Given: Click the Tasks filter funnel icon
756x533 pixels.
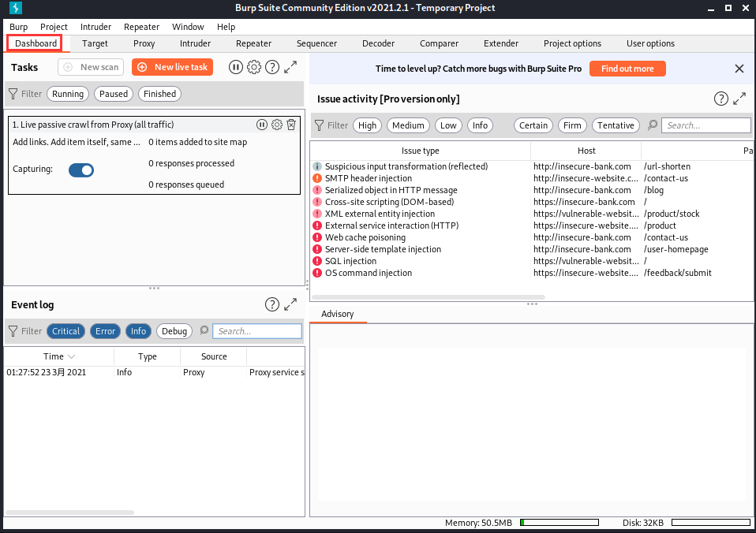Looking at the screenshot, I should pyautogui.click(x=13, y=94).
